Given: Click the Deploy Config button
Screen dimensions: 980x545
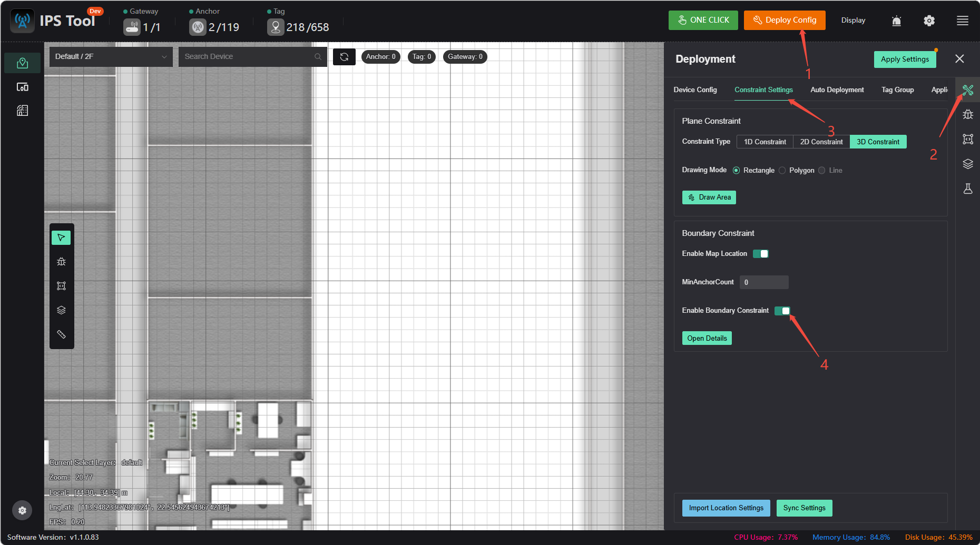Looking at the screenshot, I should (x=785, y=21).
